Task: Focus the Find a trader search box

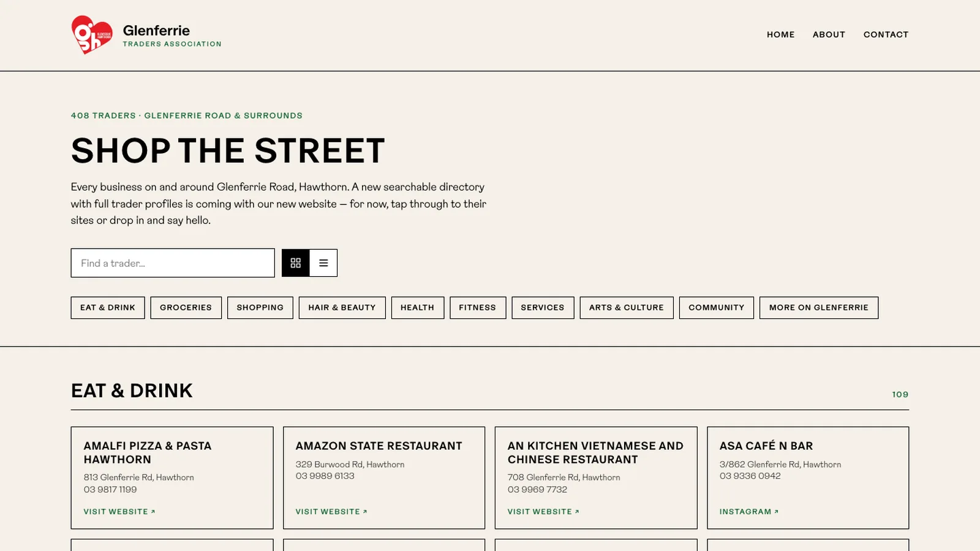Action: (173, 263)
